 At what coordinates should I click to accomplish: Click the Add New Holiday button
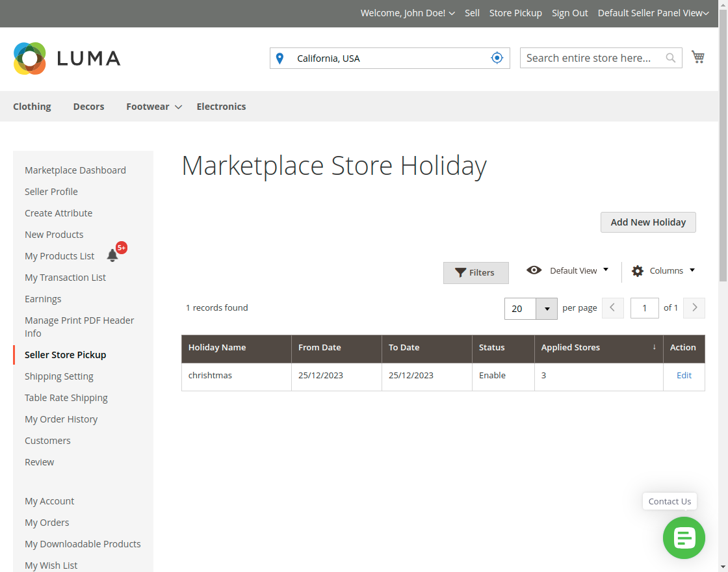click(647, 222)
